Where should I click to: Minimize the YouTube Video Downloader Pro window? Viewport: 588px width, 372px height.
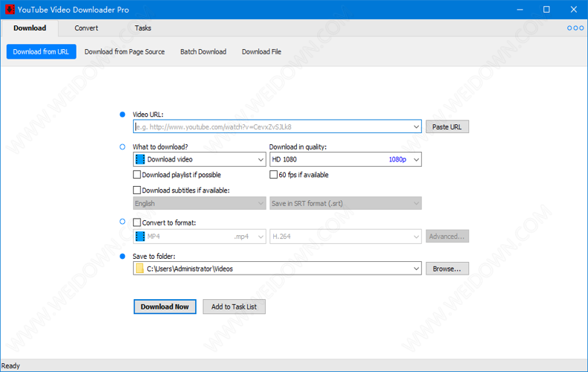point(520,10)
